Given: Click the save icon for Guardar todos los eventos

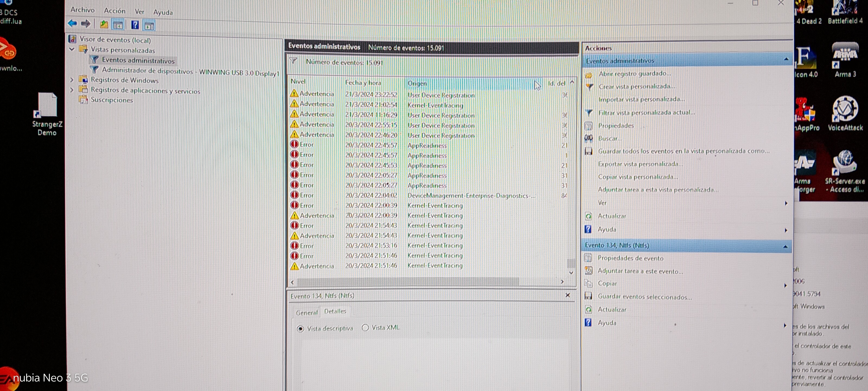Looking at the screenshot, I should point(588,151).
